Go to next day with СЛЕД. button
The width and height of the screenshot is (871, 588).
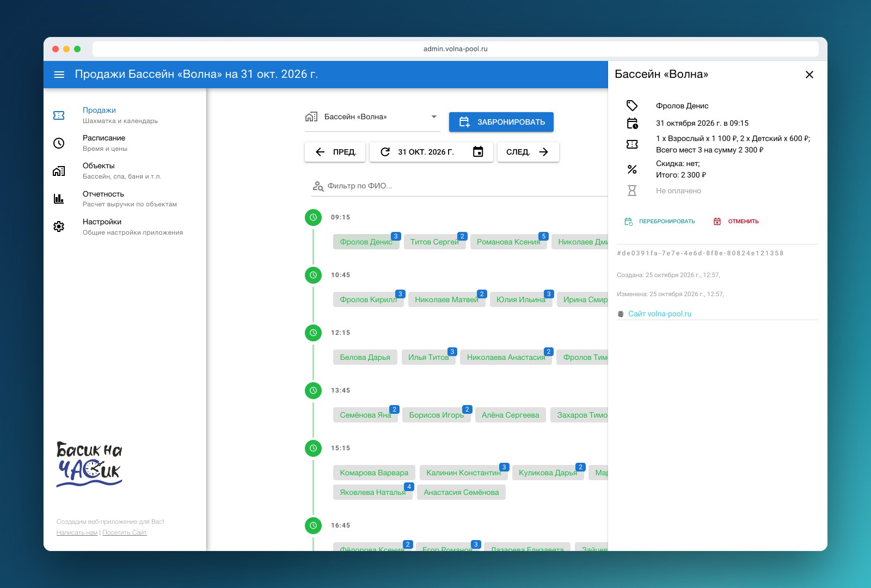pos(528,152)
